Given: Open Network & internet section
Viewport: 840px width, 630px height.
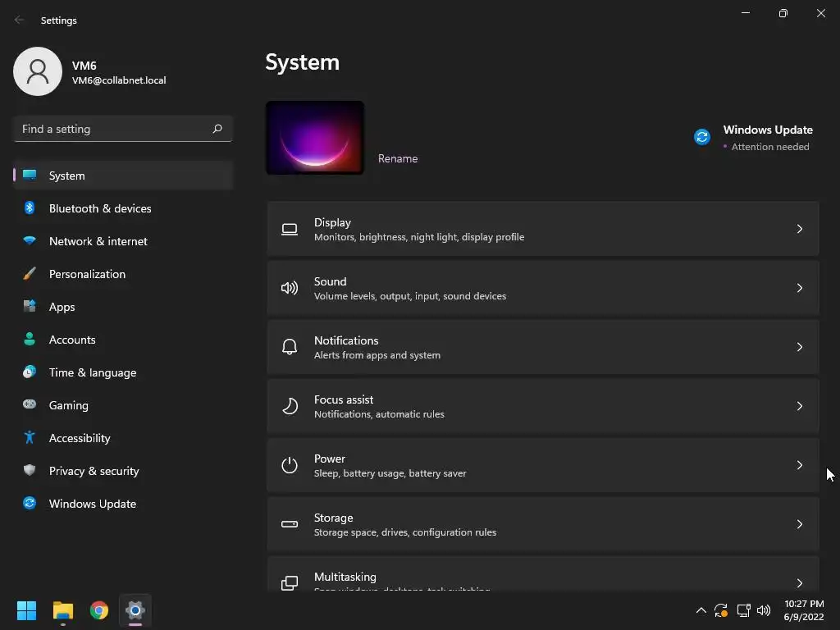Looking at the screenshot, I should coord(123,240).
